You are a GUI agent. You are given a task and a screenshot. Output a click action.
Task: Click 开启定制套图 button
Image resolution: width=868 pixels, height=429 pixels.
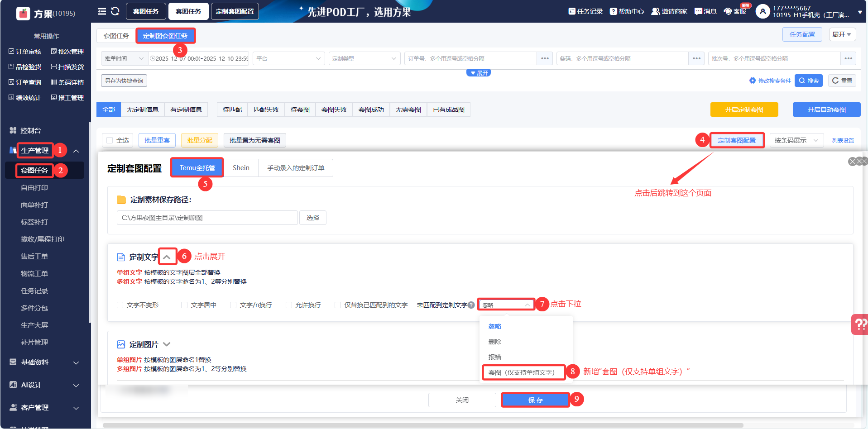point(744,110)
